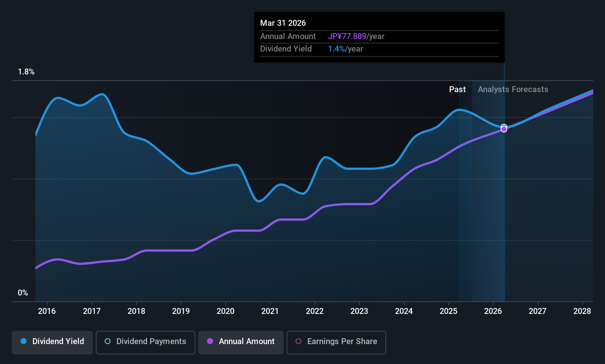The height and width of the screenshot is (364, 605).
Task: Click the 2020 x-axis label
Action: 225,311
